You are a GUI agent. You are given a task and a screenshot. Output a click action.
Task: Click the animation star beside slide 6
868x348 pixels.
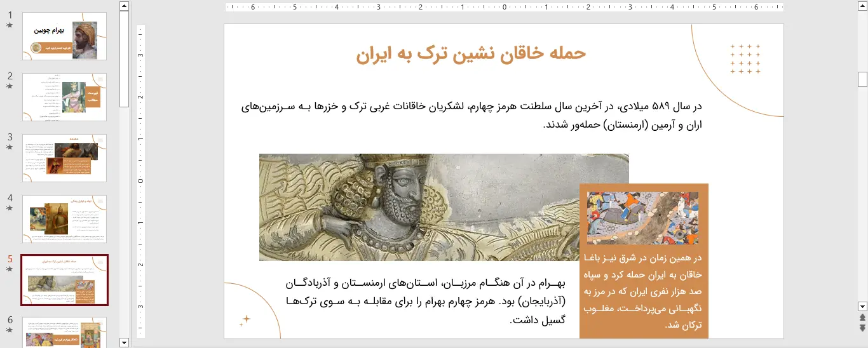pyautogui.click(x=10, y=330)
